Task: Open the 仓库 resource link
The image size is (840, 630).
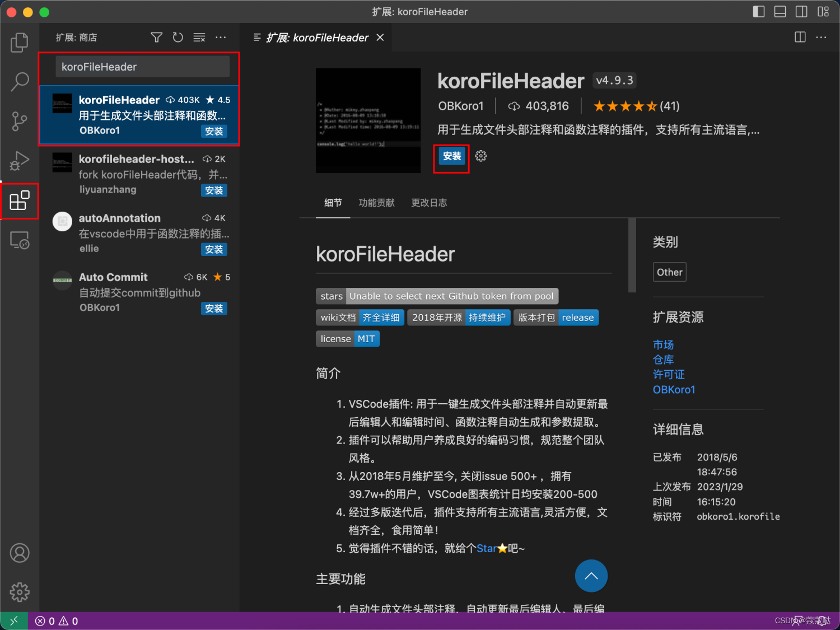Action: (663, 360)
